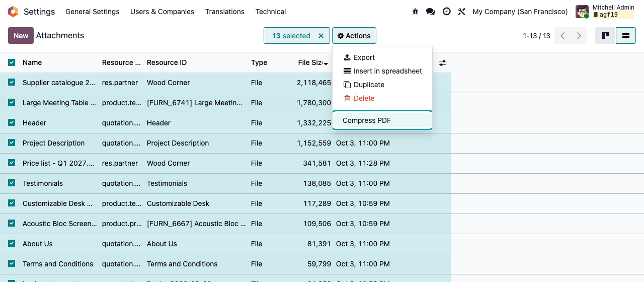This screenshot has height=282, width=644.
Task: Uncheck the Supplier catalogue row checkbox
Action: (x=12, y=82)
